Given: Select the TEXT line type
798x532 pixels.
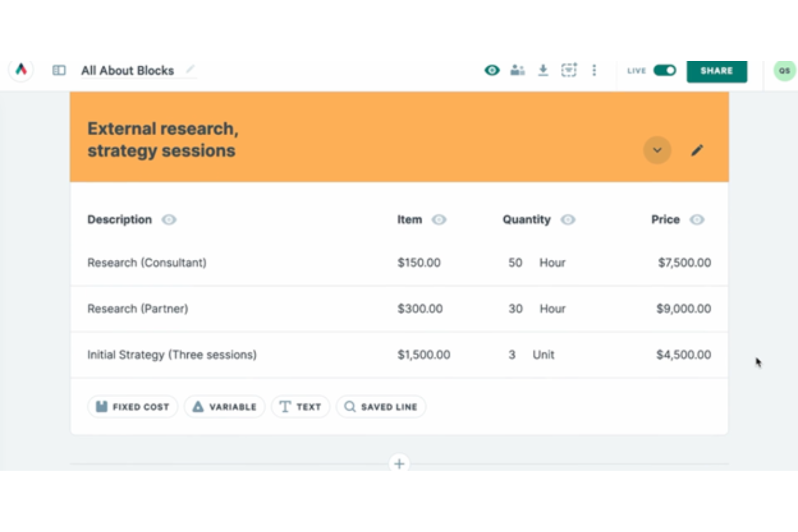Looking at the screenshot, I should [x=300, y=406].
